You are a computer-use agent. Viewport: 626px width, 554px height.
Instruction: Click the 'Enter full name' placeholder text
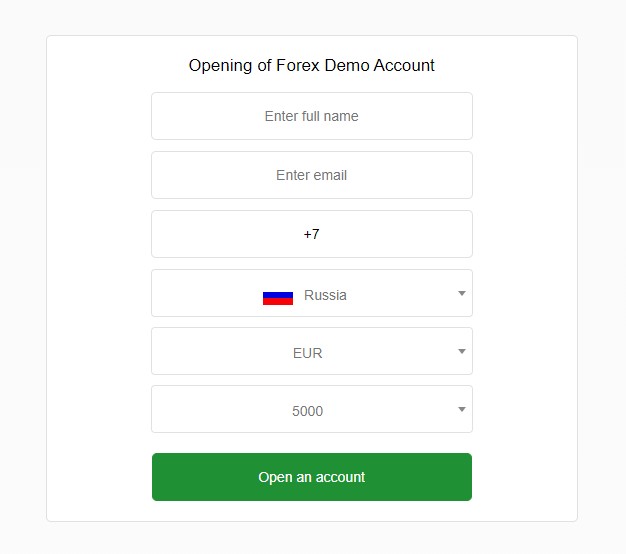click(x=311, y=116)
